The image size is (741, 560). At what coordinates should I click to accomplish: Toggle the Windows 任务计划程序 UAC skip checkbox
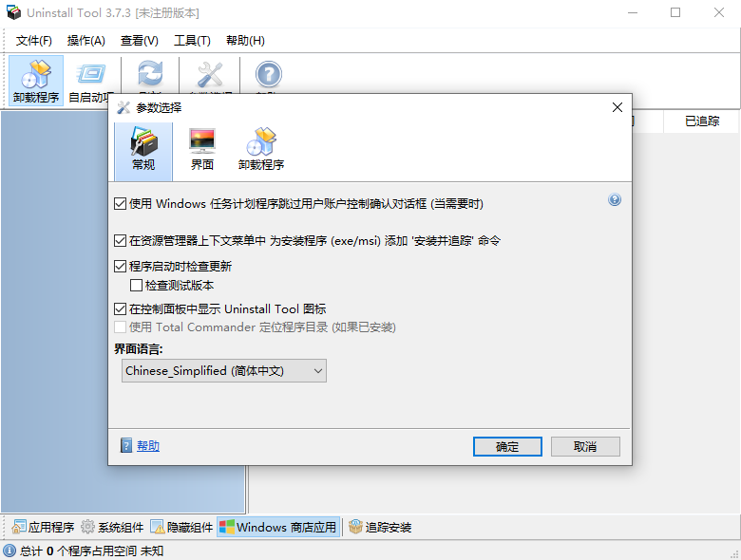[x=121, y=204]
